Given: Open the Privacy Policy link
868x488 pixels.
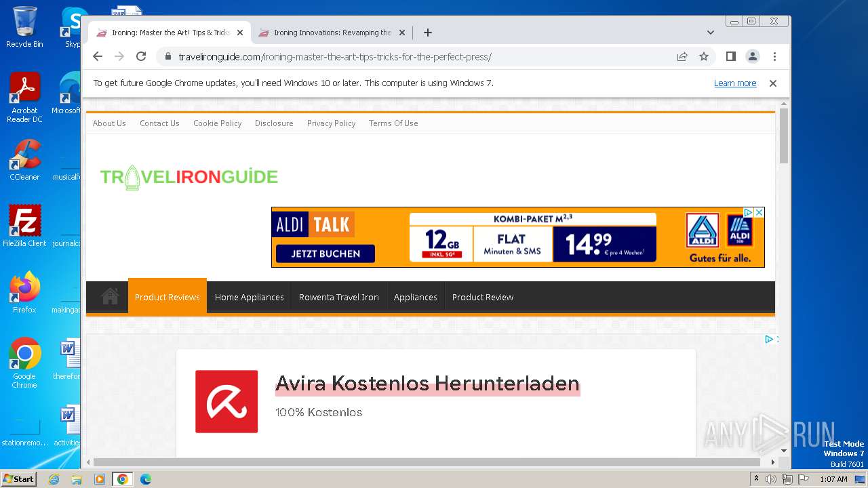Looking at the screenshot, I should click(331, 123).
